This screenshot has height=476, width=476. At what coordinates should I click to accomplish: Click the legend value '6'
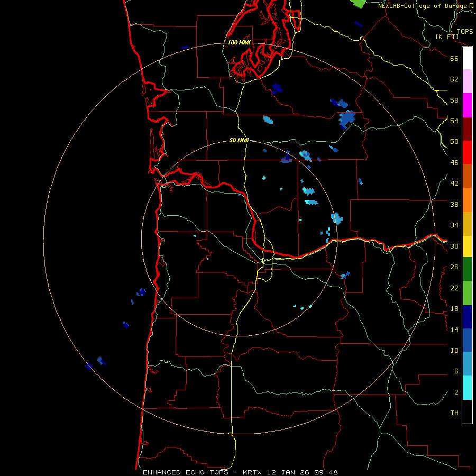point(456,371)
